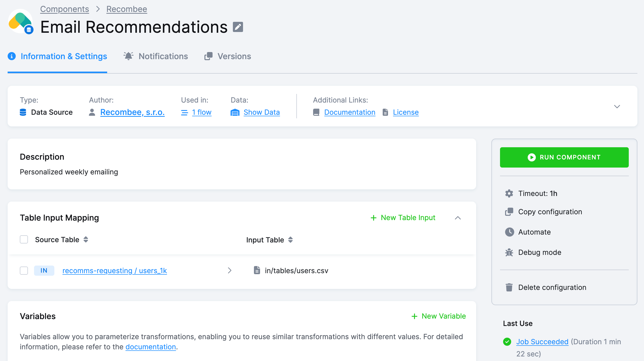Viewport: 644px width, 361px height.
Task: Click the play icon in the Run Component button
Action: tap(532, 157)
